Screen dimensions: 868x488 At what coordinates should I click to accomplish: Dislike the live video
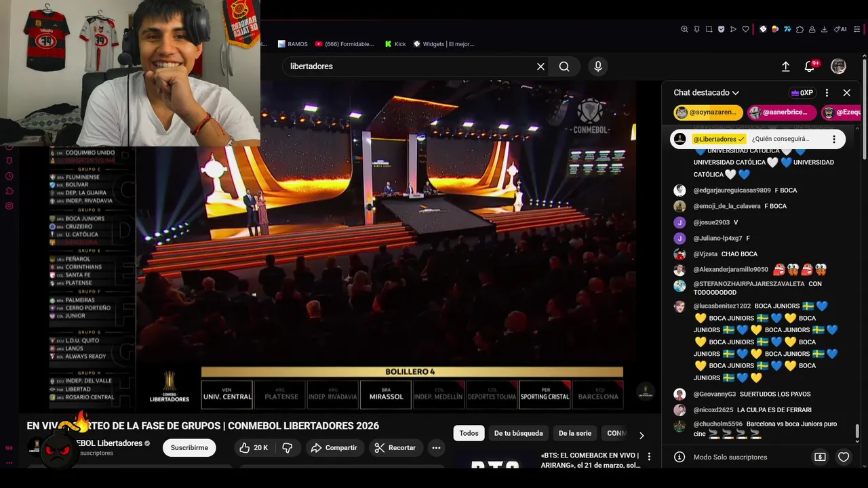[x=288, y=447]
